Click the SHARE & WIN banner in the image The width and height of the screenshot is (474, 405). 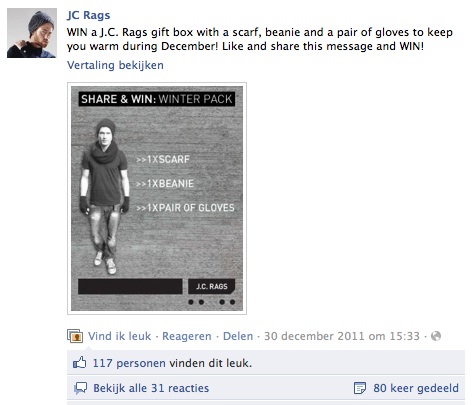[x=157, y=99]
